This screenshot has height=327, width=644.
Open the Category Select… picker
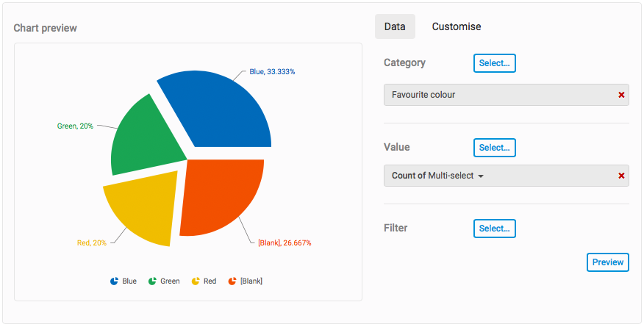[494, 63]
